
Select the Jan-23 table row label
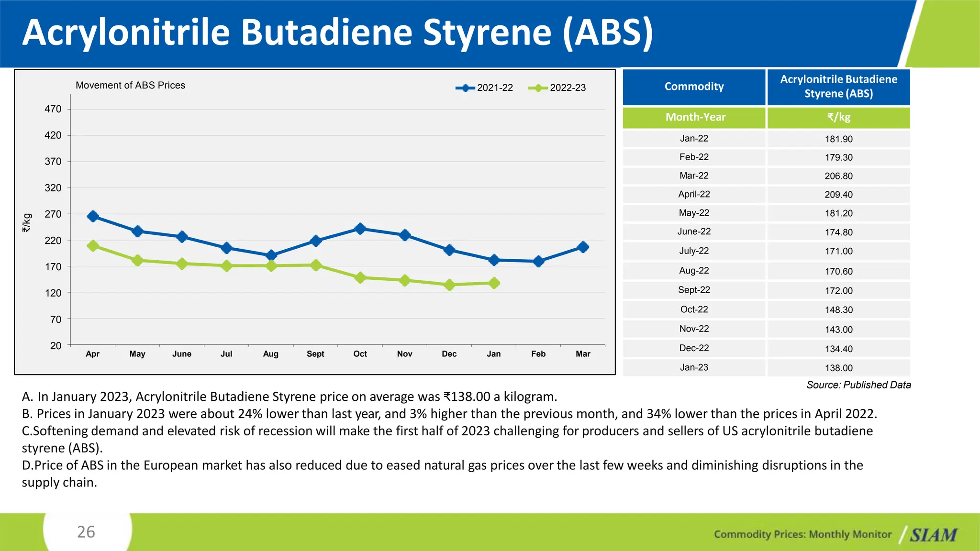pyautogui.click(x=694, y=367)
